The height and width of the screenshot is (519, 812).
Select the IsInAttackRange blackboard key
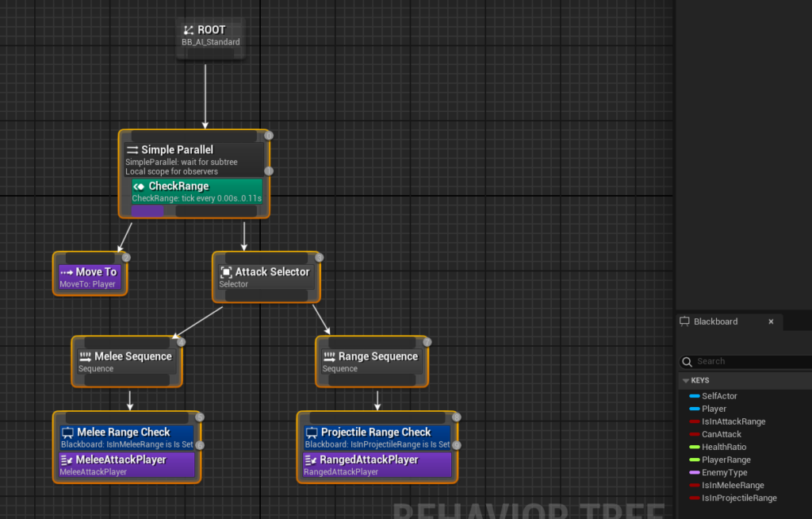733,421
